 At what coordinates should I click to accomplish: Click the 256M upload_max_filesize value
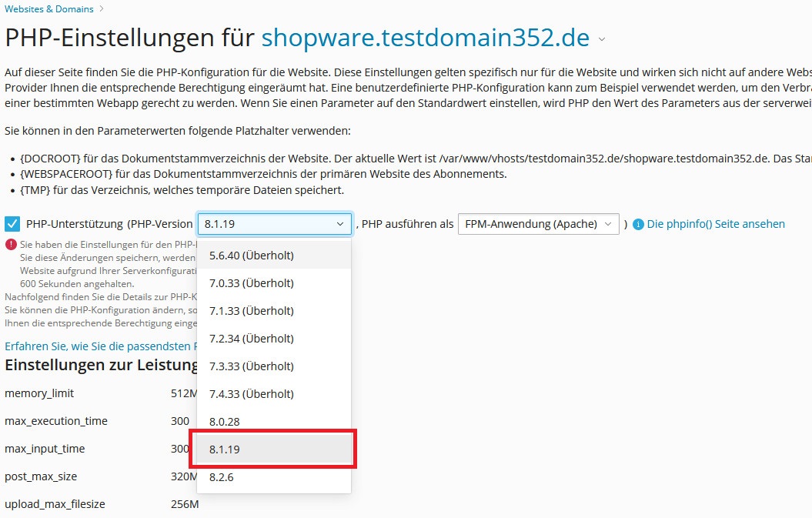(185, 504)
